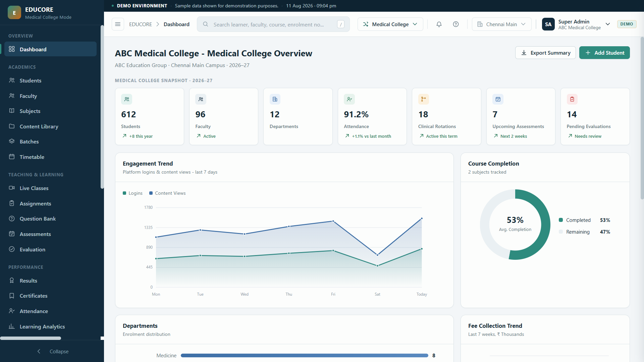Viewport: 644px width, 362px height.
Task: Click the Pending Evaluations clipboard icon
Action: 572,99
